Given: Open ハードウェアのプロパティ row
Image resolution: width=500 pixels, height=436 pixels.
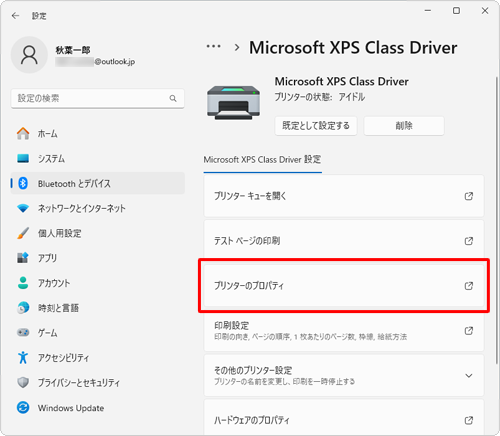Looking at the screenshot, I should click(x=344, y=417).
